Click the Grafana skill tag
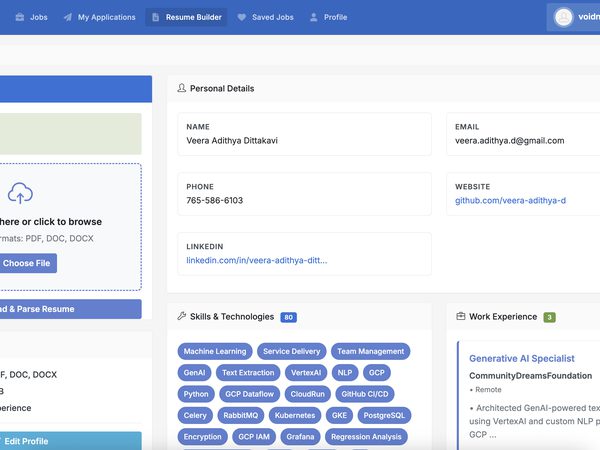Screen dimensions: 600x450 click(300, 437)
